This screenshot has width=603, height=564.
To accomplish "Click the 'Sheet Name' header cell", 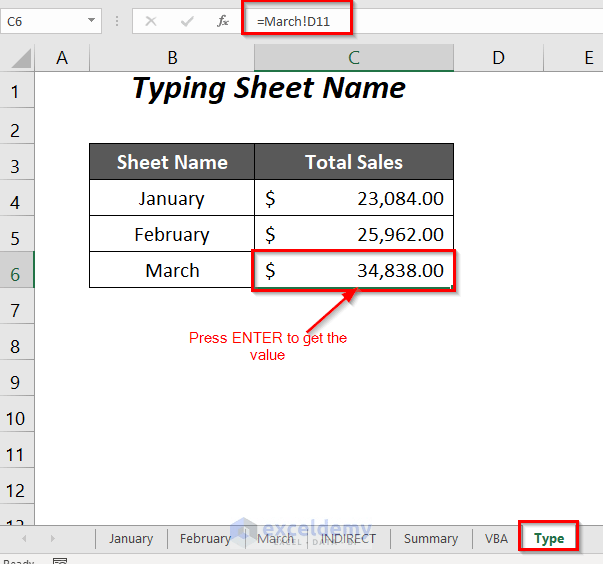I will [172, 162].
